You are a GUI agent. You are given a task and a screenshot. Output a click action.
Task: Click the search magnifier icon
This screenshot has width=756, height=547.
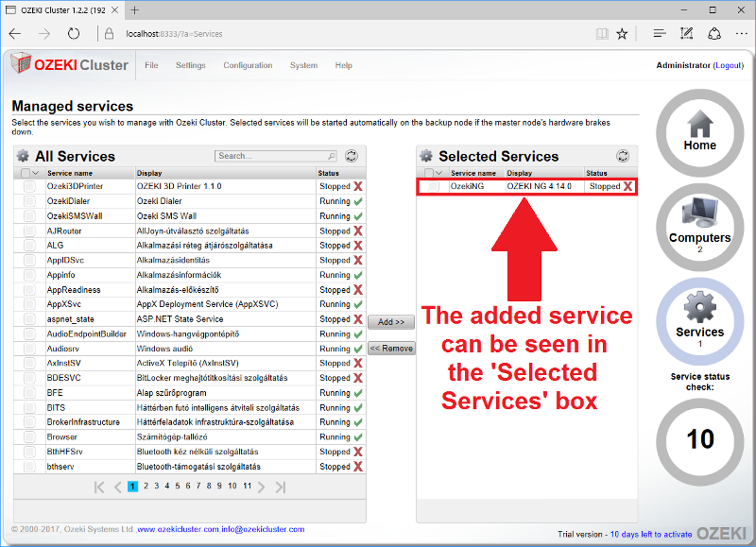(x=332, y=156)
